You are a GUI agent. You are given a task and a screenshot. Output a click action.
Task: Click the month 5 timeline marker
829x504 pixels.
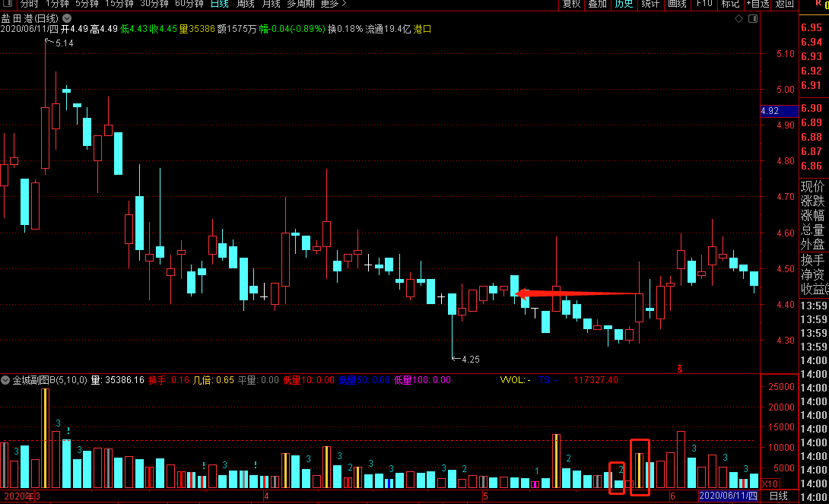pyautogui.click(x=485, y=496)
